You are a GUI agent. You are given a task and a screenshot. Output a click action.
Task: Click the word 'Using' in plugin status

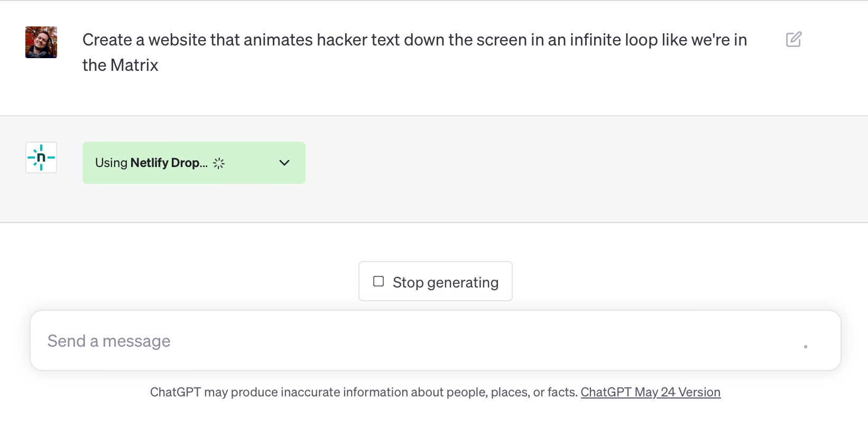click(x=111, y=163)
